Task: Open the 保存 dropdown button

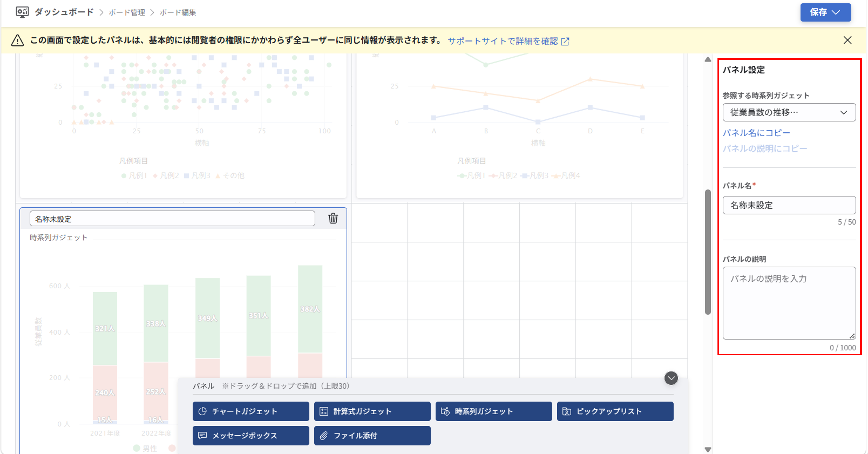Action: [x=825, y=12]
